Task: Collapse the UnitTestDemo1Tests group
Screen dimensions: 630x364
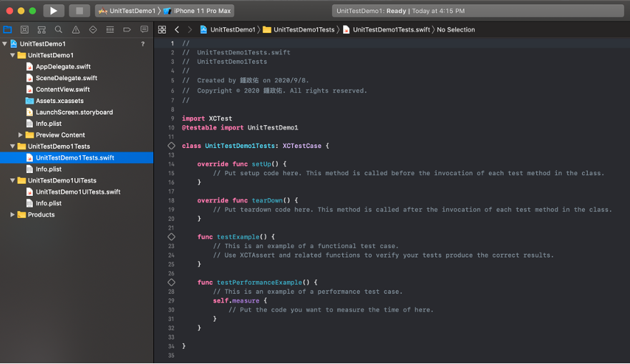Action: (x=12, y=147)
